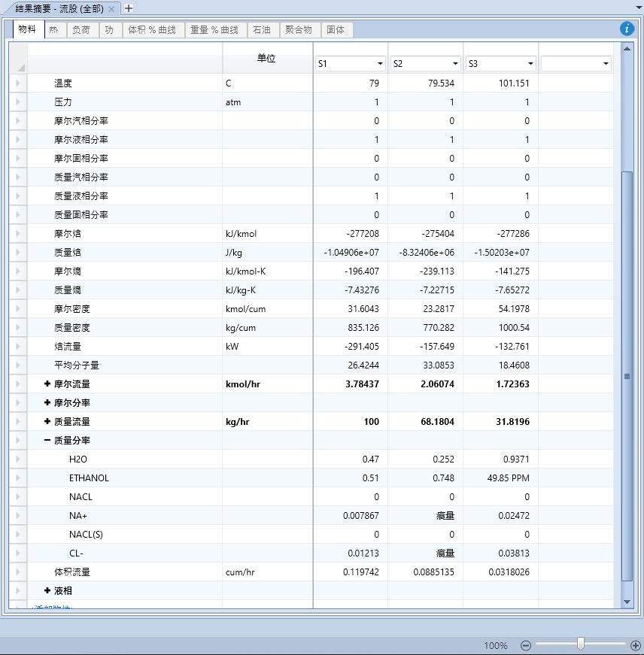Image resolution: width=644 pixels, height=655 pixels.
Task: Expand the 质量流量 row
Action: 47,422
